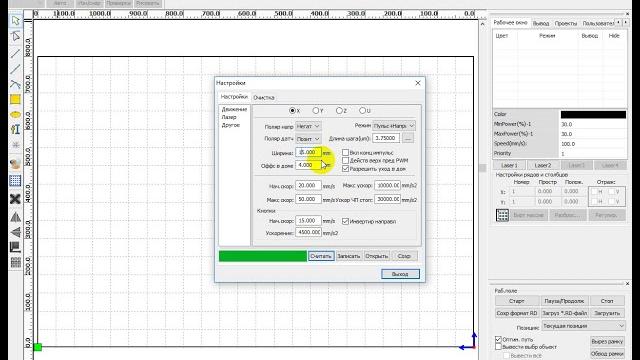
Task: Click 'Сохр формат RD' button
Action: (x=517, y=313)
